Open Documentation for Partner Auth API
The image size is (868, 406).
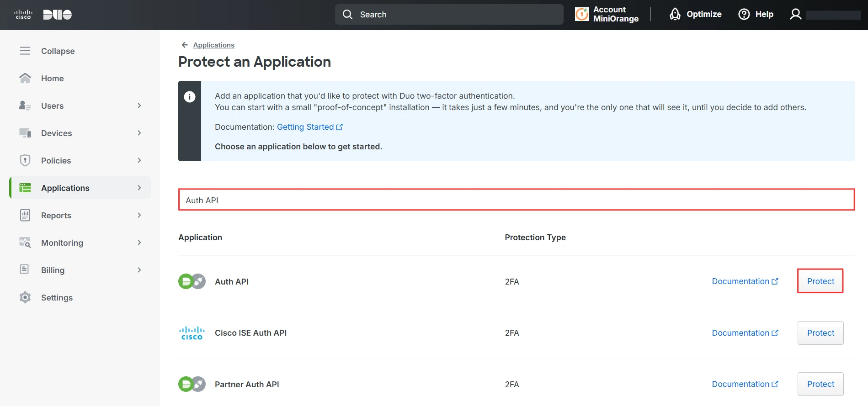click(x=745, y=384)
